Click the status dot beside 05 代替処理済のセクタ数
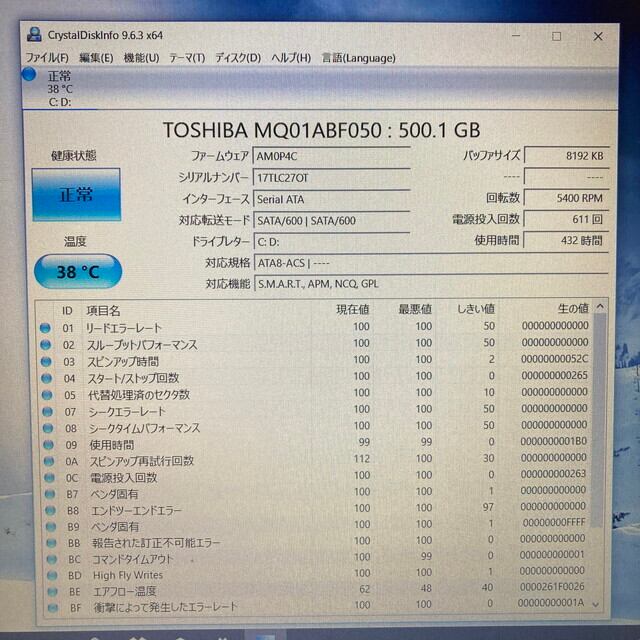 [47, 395]
